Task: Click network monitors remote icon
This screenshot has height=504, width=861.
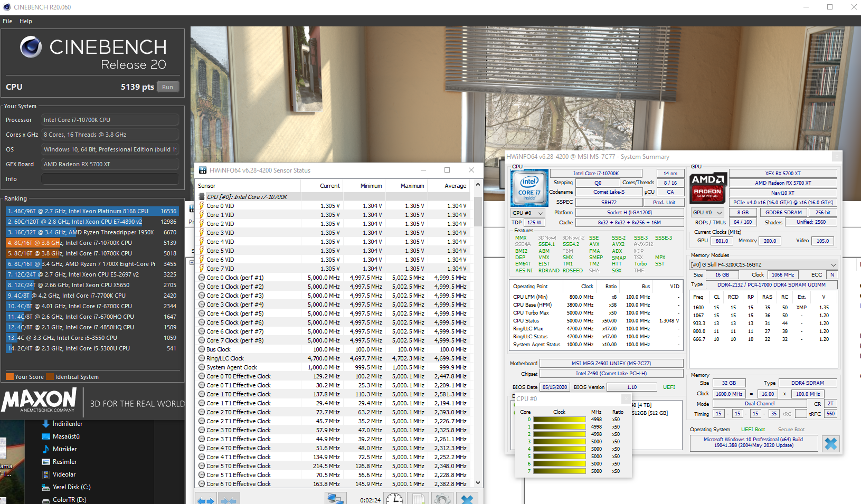Action: coord(335,499)
